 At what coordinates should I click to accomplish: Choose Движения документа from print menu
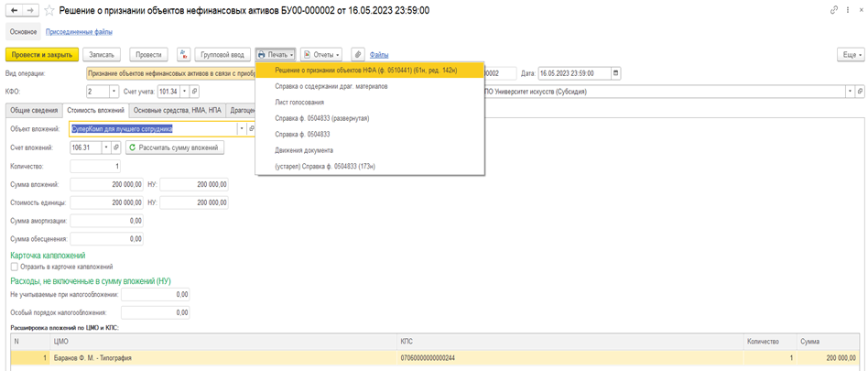304,150
